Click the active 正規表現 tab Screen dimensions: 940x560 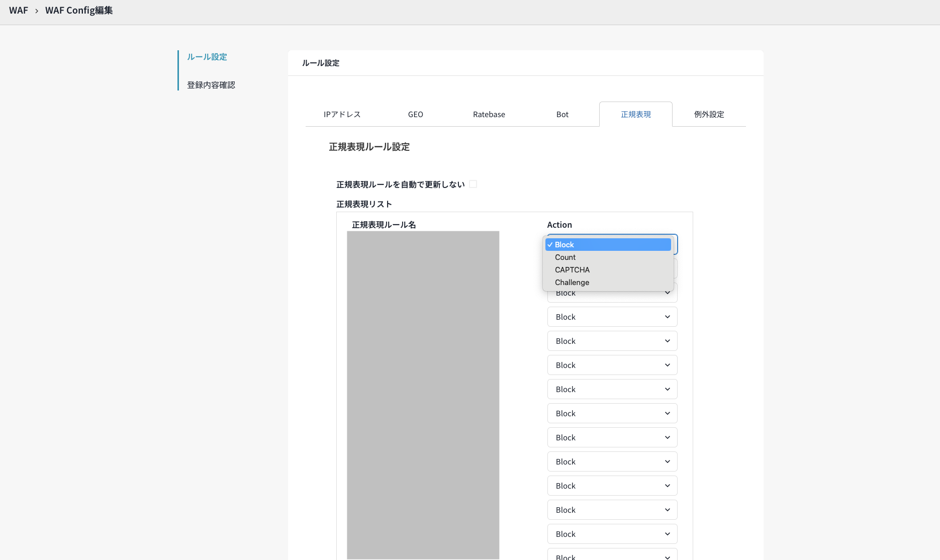point(635,115)
